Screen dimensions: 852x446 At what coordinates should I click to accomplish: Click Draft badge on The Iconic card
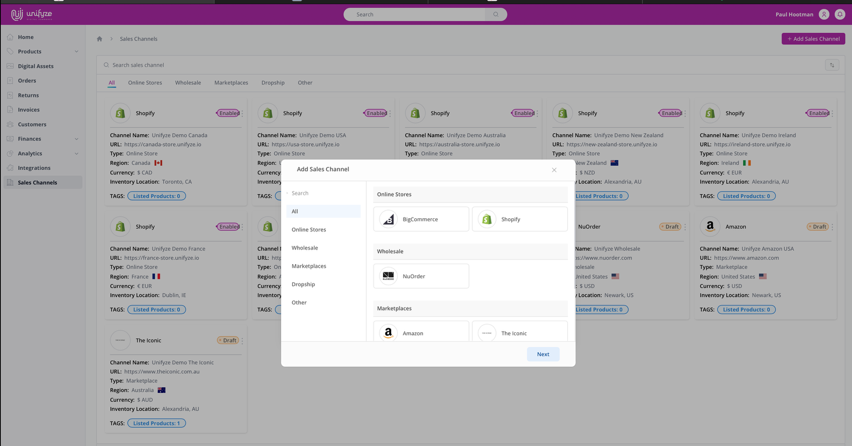228,341
